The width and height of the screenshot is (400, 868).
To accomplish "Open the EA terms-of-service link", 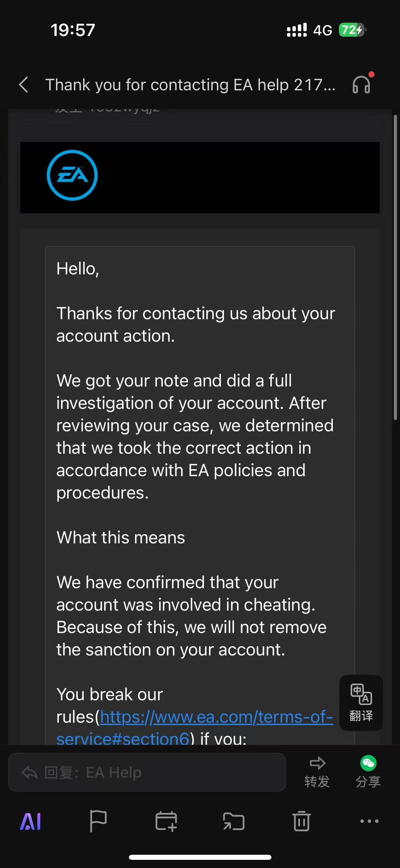I will [216, 717].
